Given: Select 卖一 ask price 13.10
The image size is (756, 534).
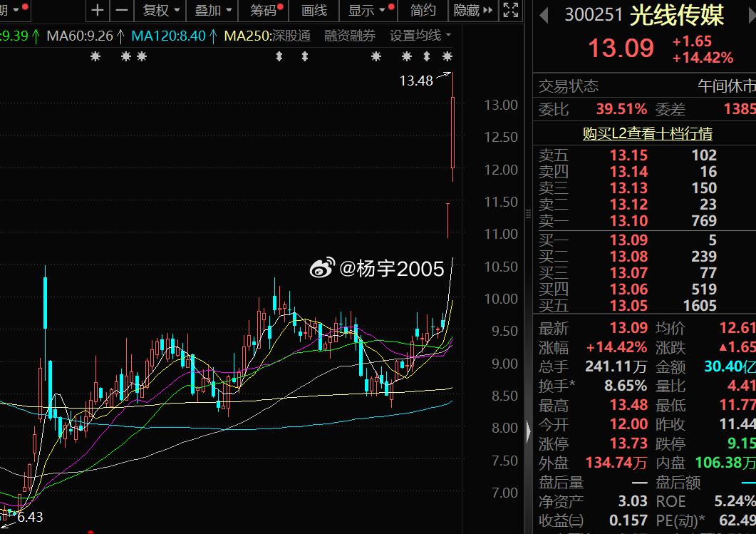Looking at the screenshot, I should point(628,221).
